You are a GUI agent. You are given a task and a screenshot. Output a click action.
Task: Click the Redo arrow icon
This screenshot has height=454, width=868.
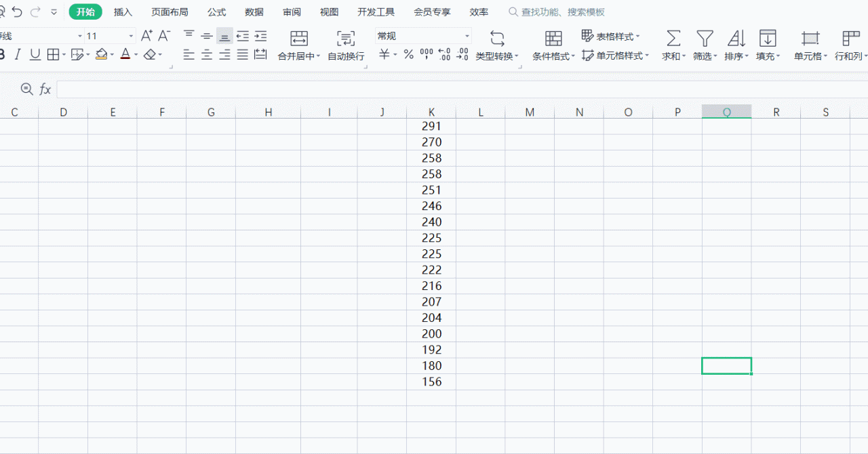click(35, 12)
